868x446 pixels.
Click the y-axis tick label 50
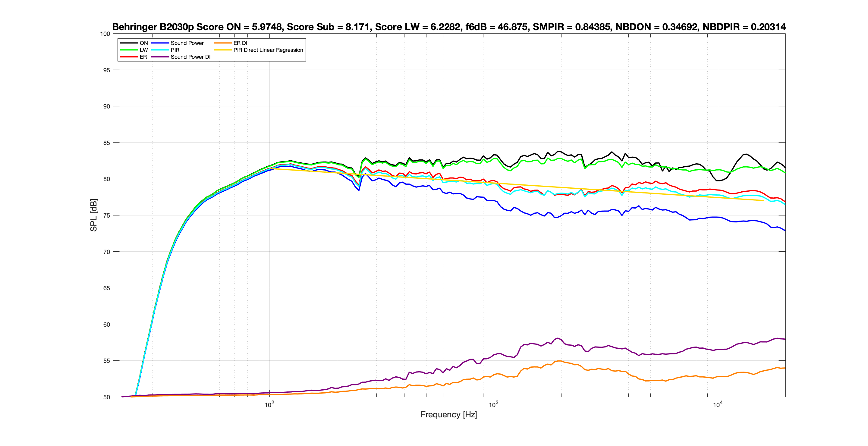tap(106, 397)
